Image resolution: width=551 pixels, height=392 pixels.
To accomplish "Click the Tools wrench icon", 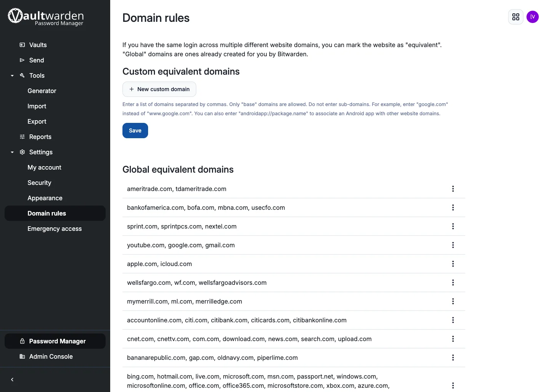I will coord(22,75).
